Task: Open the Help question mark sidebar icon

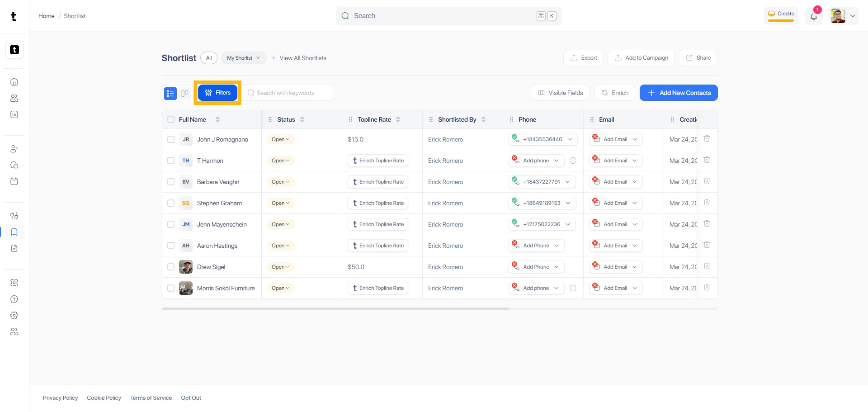Action: coord(14,299)
